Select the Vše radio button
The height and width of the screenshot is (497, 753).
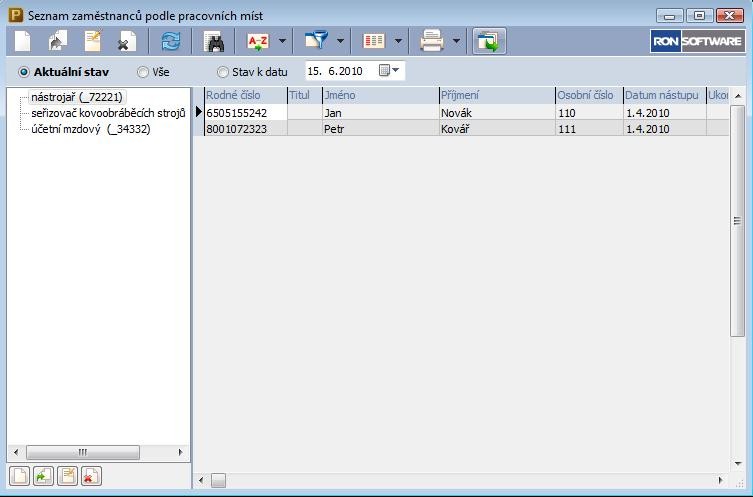(143, 73)
